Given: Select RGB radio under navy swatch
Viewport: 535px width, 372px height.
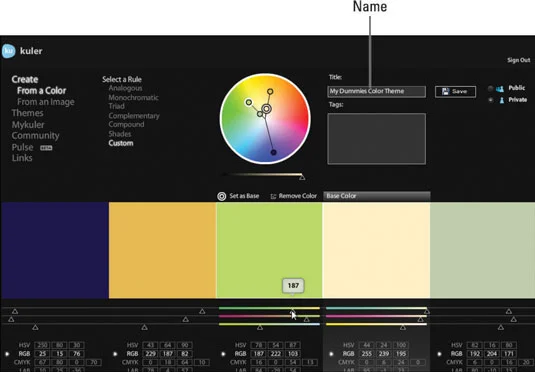Looking at the screenshot, I should [x=7, y=354].
